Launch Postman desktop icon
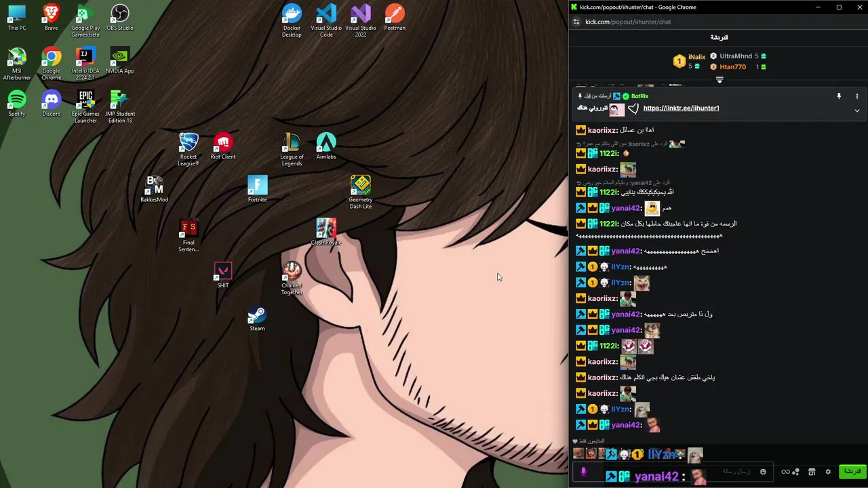The image size is (868, 488). point(395,18)
